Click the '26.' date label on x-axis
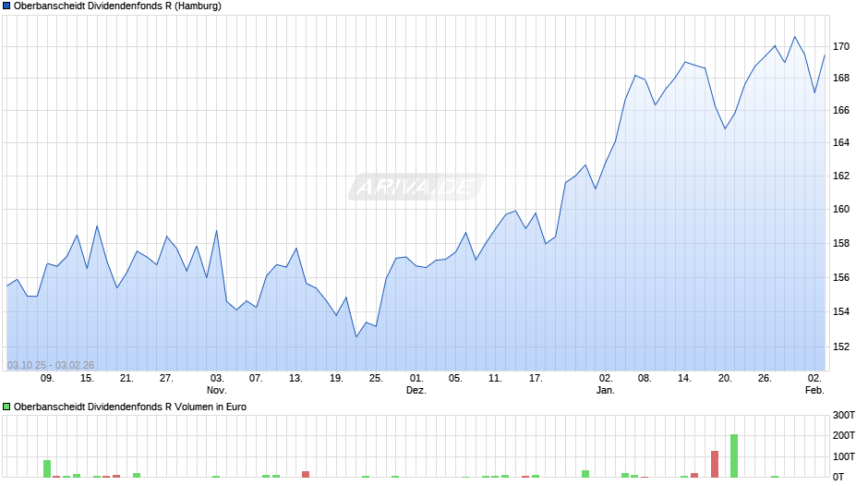 (765, 379)
